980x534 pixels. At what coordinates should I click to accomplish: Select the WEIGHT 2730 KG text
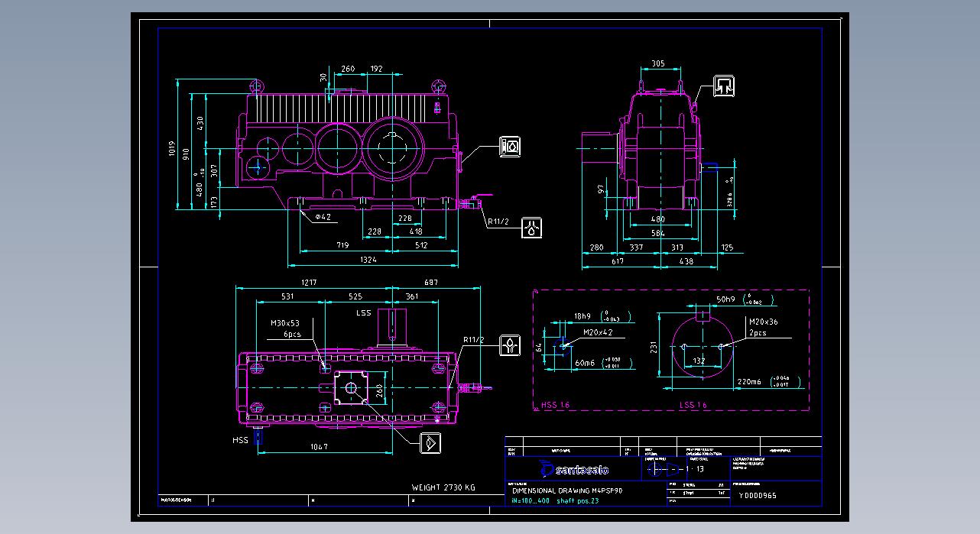coord(443,487)
